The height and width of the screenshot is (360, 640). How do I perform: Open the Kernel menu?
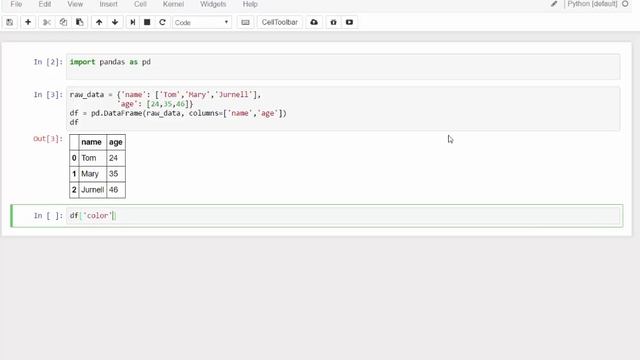point(173,4)
